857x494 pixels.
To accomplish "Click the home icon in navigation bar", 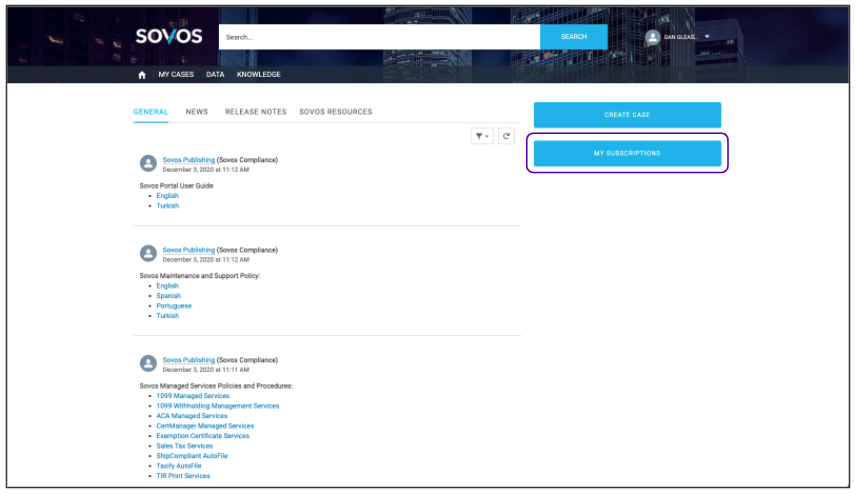I will click(142, 75).
